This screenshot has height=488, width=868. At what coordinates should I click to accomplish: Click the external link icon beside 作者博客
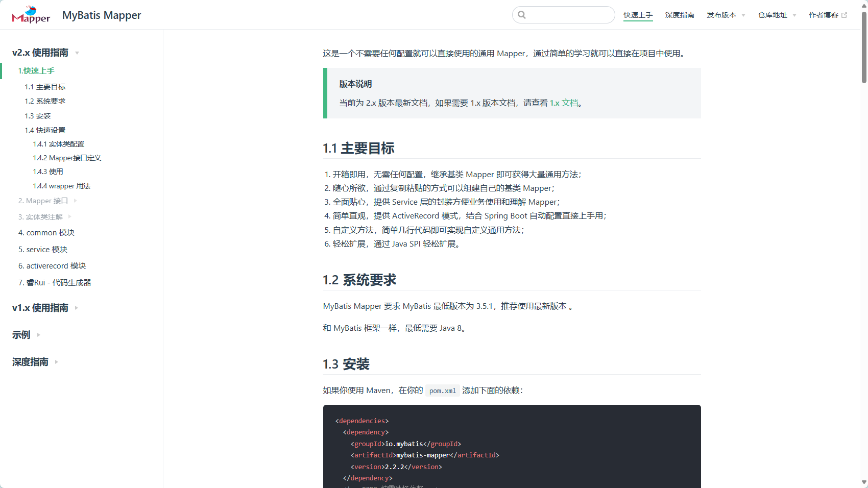pyautogui.click(x=844, y=15)
